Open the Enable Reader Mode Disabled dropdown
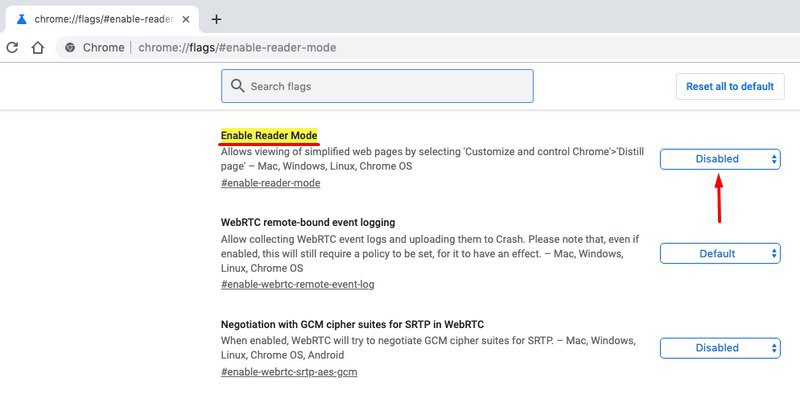The height and width of the screenshot is (408, 800). click(720, 159)
